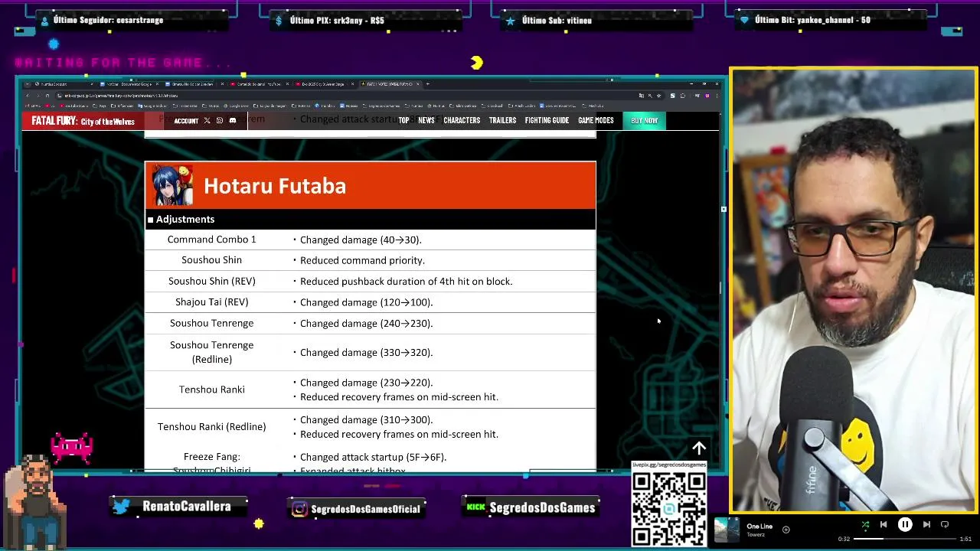Image resolution: width=980 pixels, height=551 pixels.
Task: Toggle repeat in the music player
Action: pos(945,525)
